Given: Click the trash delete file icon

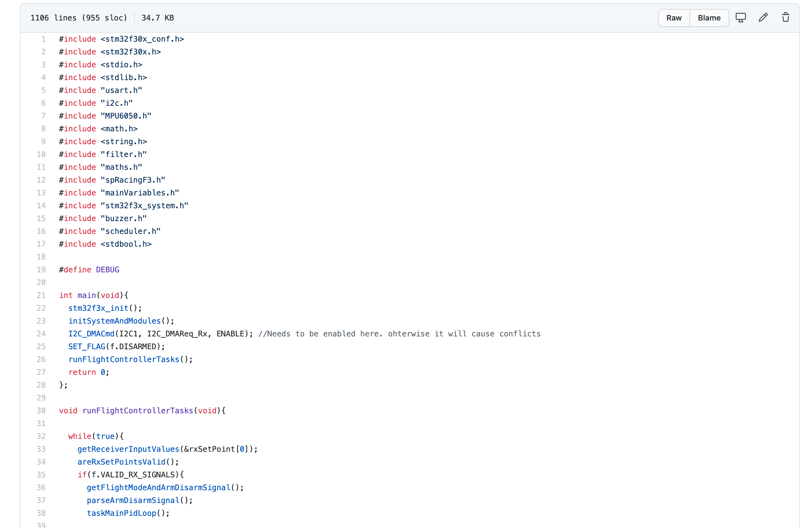Looking at the screenshot, I should pos(785,18).
